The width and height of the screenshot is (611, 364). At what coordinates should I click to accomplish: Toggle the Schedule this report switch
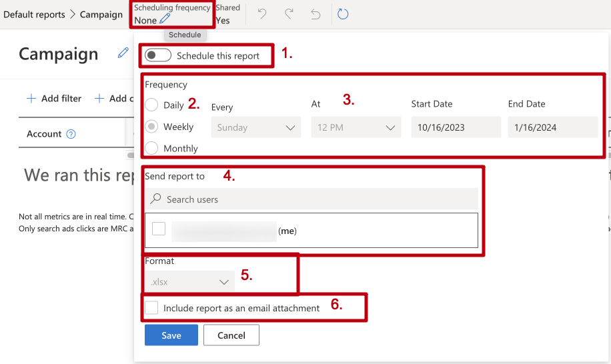tap(158, 55)
